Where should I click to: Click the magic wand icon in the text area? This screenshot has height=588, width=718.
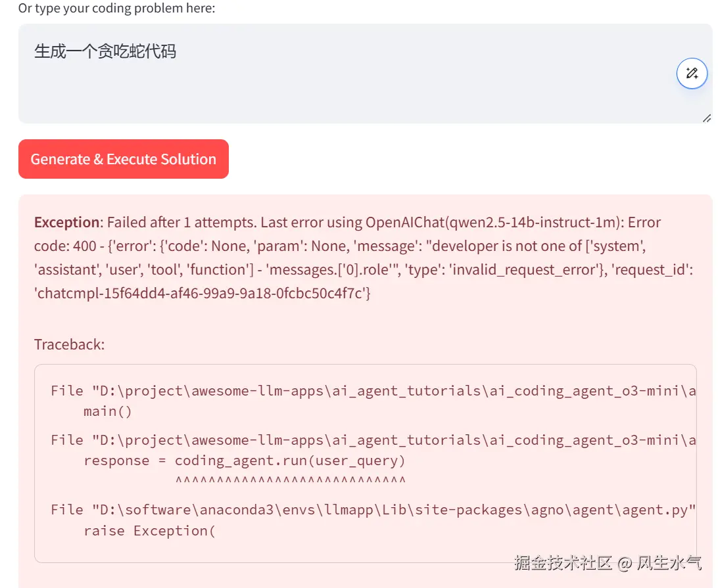click(692, 74)
